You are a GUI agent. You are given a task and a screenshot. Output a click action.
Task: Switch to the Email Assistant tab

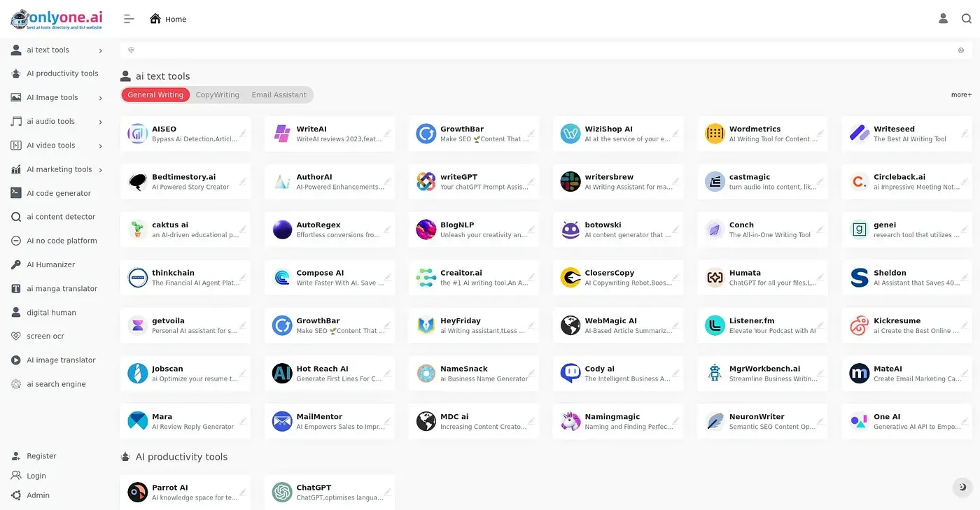tap(279, 94)
